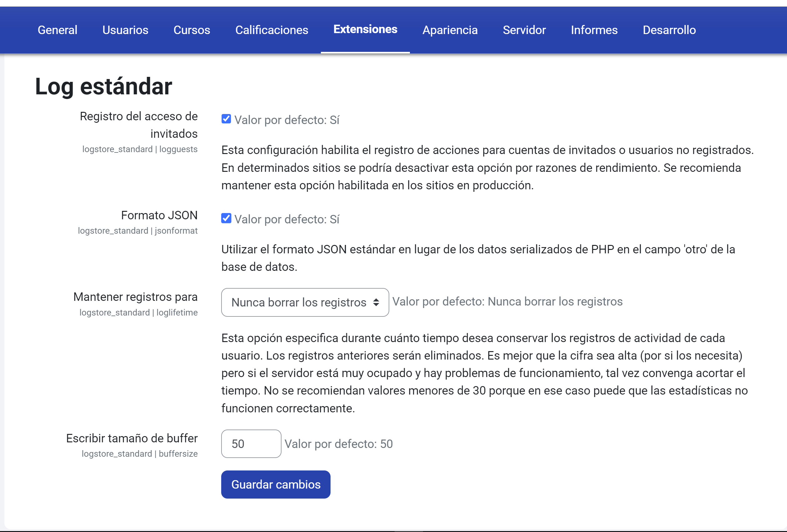Click the buffer size input field
The image size is (787, 532).
click(x=251, y=444)
